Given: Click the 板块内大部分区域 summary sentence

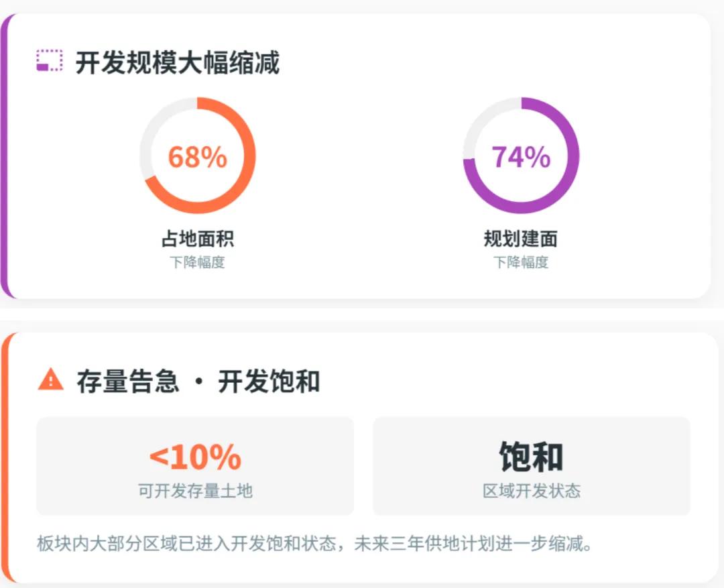Looking at the screenshot, I should (315, 544).
